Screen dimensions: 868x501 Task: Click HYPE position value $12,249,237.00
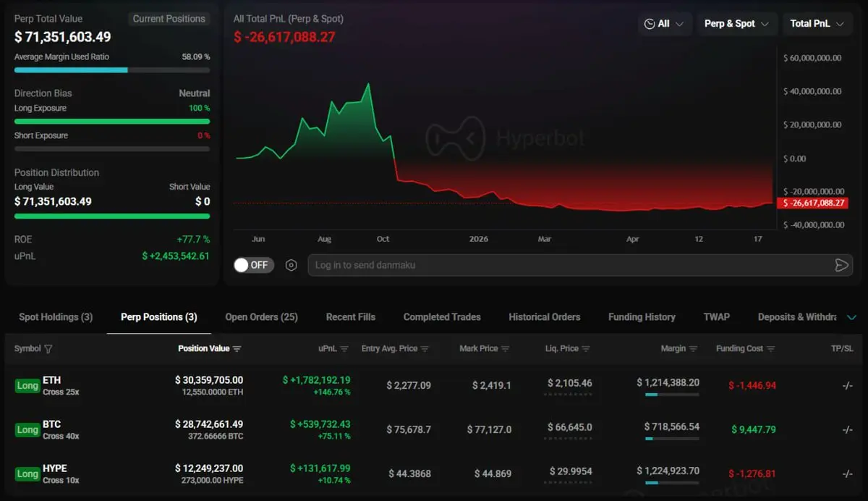(x=209, y=468)
